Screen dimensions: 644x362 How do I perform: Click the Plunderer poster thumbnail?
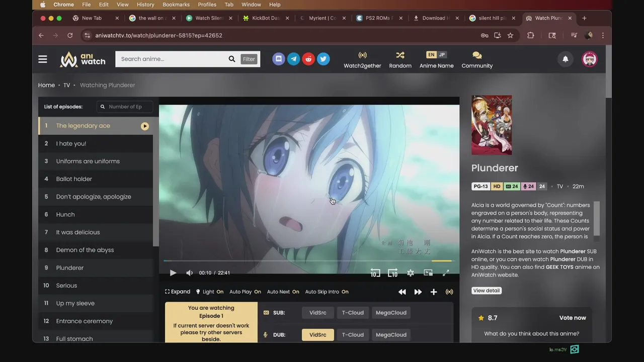[x=492, y=125]
